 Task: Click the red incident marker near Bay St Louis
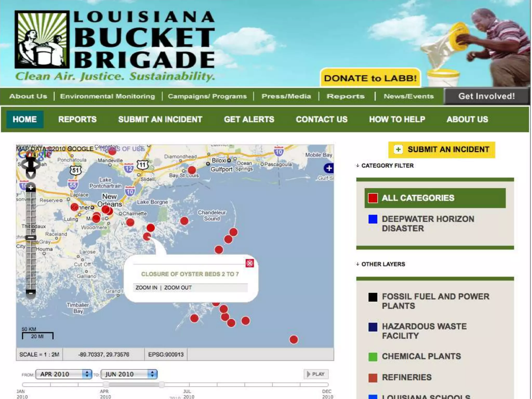coord(192,170)
